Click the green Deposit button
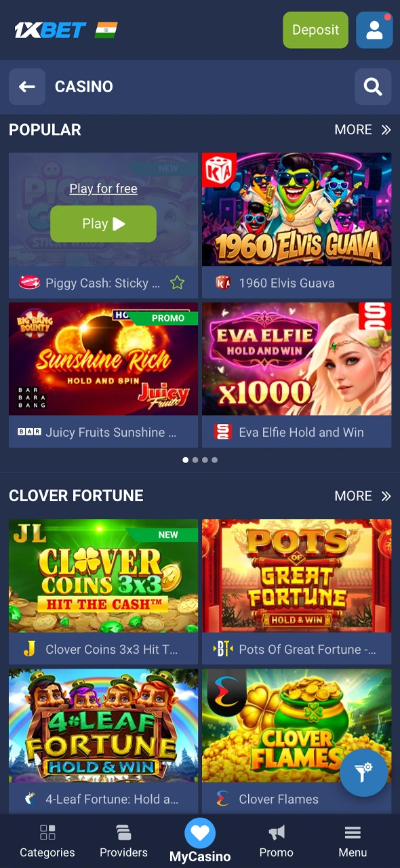Screen dimensions: 400x868 tap(315, 30)
